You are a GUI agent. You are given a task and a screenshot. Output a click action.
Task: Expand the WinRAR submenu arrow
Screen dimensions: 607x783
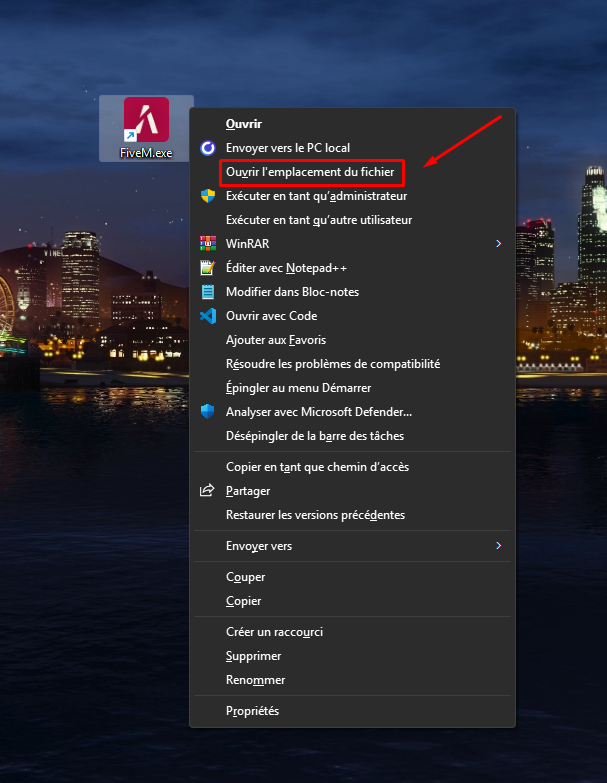click(498, 243)
